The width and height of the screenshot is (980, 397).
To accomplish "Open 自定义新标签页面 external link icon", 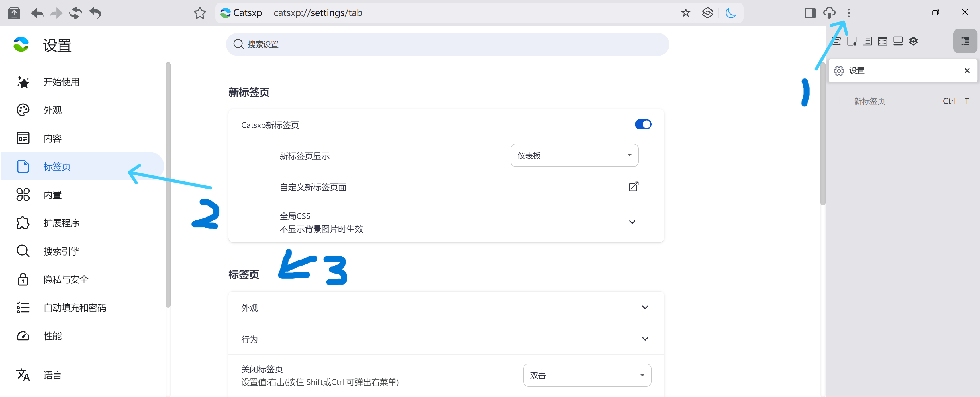I will click(x=633, y=187).
